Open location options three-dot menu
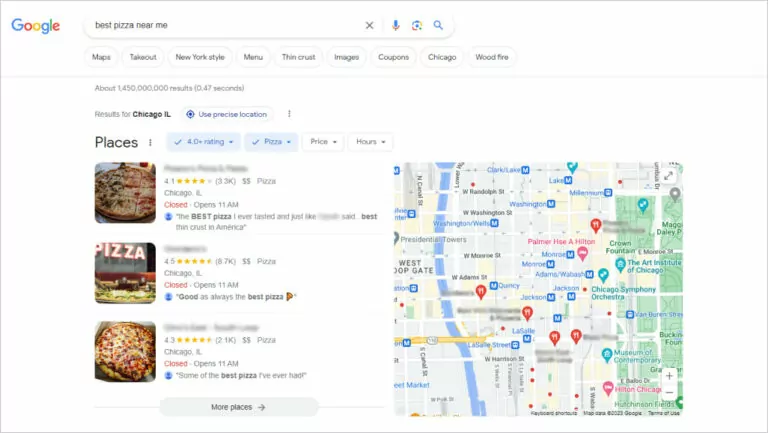Viewport: 768px width, 433px height. [289, 114]
